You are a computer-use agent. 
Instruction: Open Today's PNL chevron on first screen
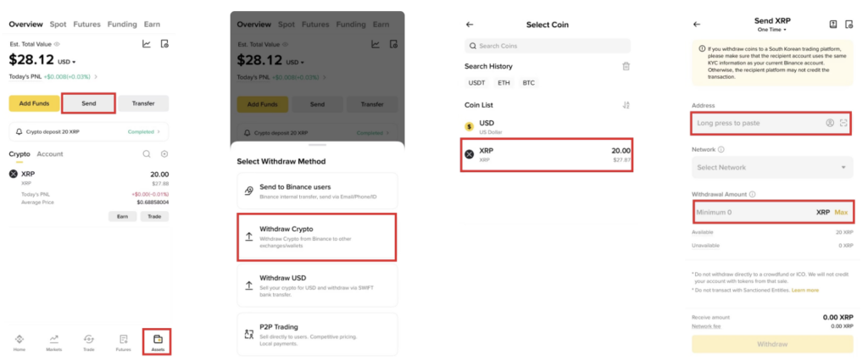point(95,77)
